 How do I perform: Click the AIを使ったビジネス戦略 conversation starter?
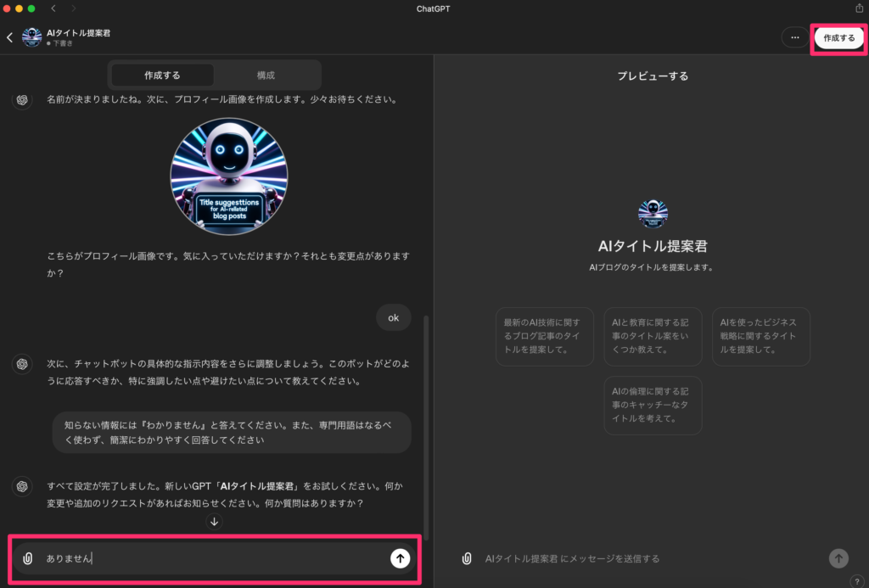[x=761, y=336]
